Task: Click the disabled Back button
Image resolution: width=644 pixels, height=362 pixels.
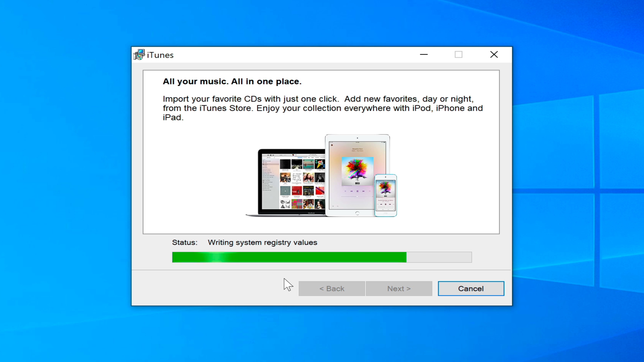Action: (x=332, y=289)
